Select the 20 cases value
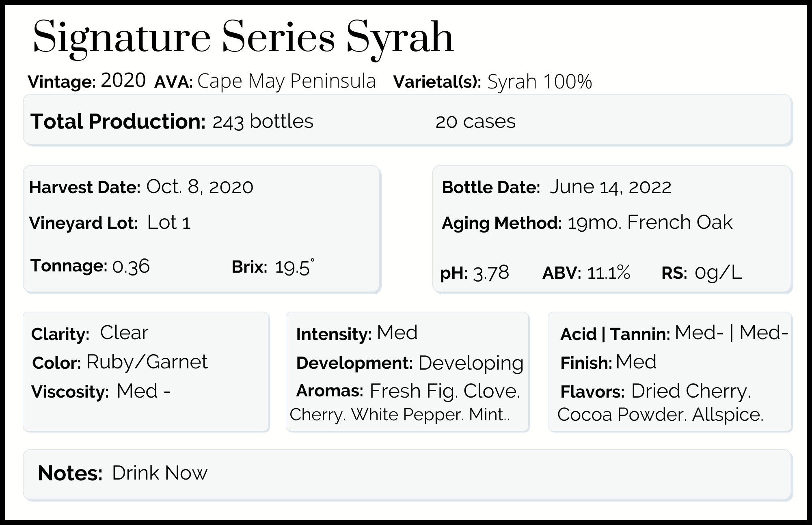 click(475, 121)
